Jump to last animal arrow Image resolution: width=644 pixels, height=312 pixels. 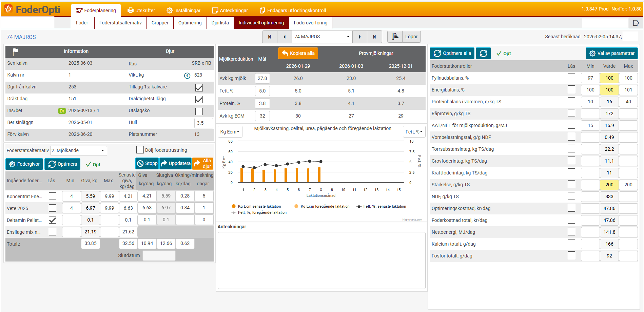(374, 37)
